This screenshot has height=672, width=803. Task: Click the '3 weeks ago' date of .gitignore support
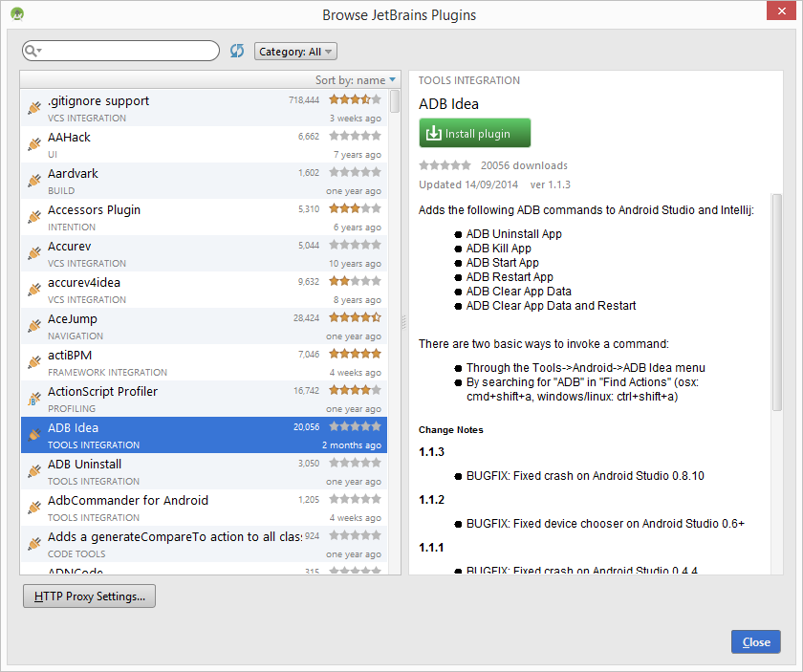pos(356,119)
